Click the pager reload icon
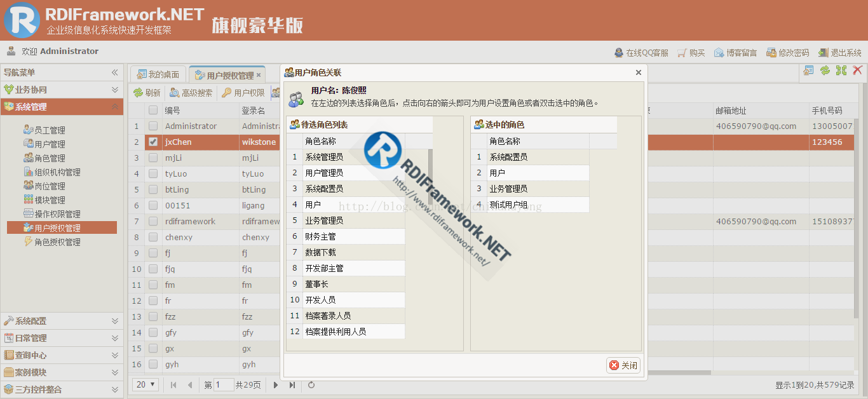 (x=311, y=384)
